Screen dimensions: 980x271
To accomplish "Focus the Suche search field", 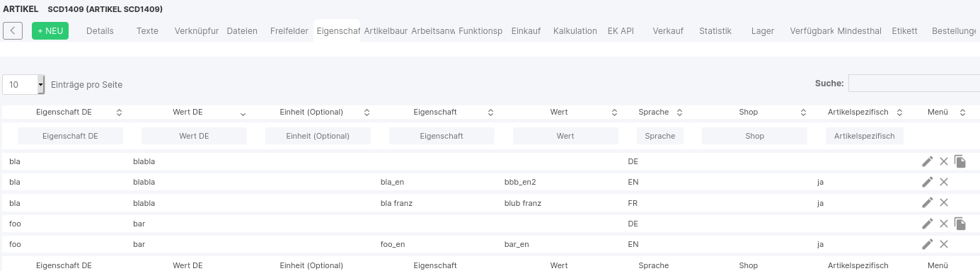I will (x=914, y=83).
